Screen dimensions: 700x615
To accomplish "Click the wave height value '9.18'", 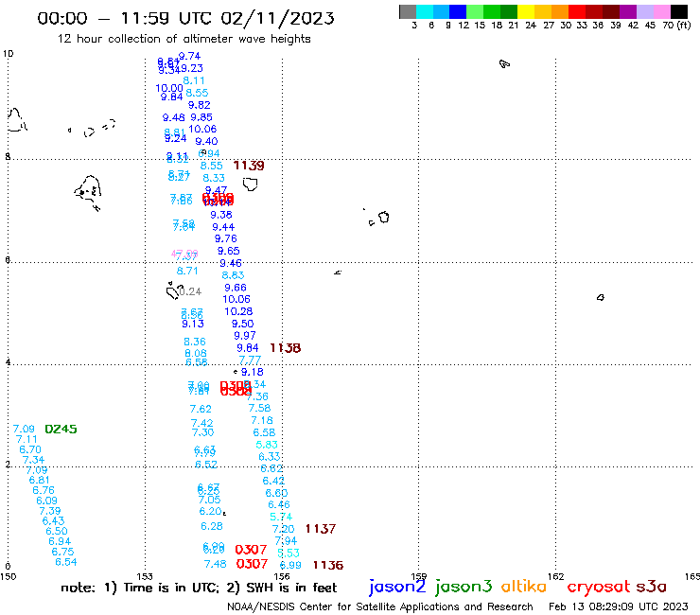I will [x=253, y=372].
